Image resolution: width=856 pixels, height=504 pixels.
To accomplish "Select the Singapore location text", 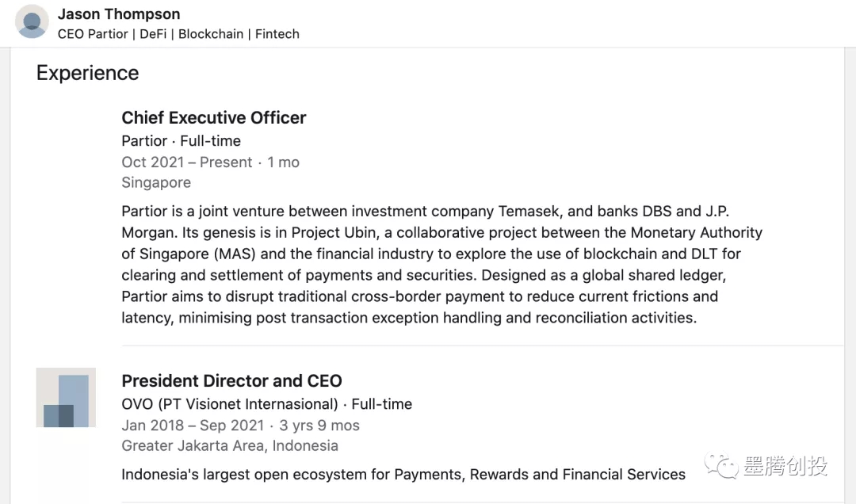I will coord(156,183).
